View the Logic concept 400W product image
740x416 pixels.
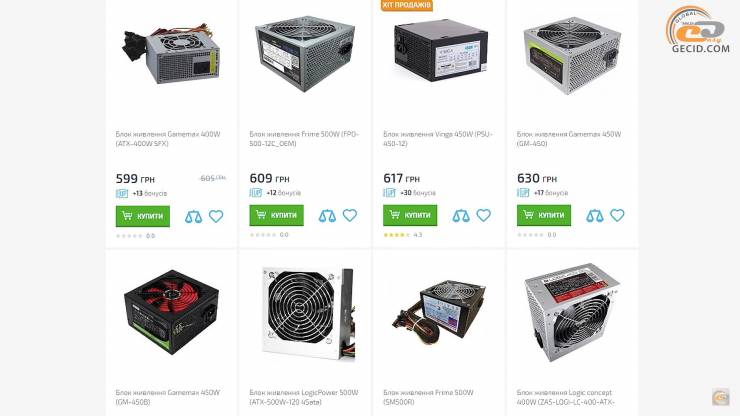(x=572, y=312)
